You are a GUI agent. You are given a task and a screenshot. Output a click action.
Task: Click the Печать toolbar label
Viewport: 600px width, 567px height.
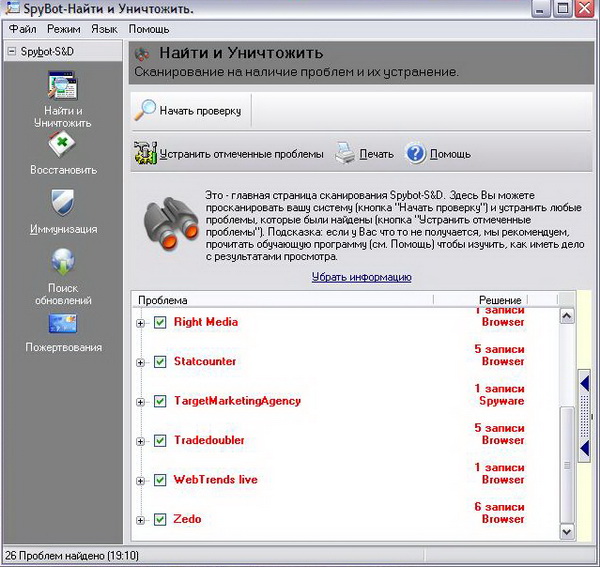tap(377, 154)
